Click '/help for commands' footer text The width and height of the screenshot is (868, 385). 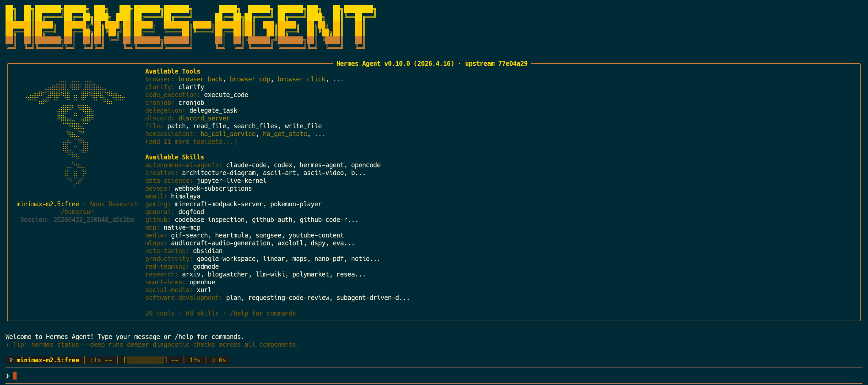point(263,313)
